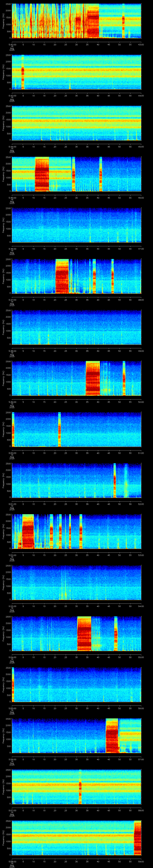Image resolution: width=153 pixels, height=868 pixels.
Task: Click the 47:00 end time label
Action: pyautogui.click(x=141, y=249)
